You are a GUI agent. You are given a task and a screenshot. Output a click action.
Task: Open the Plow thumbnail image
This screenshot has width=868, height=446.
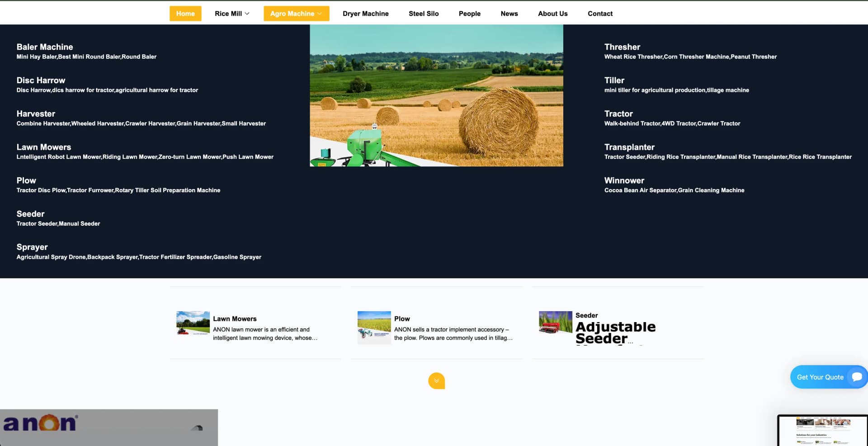[x=374, y=327]
